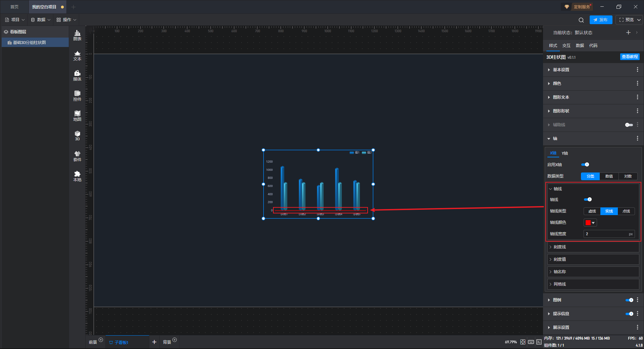Viewport: 644px width, 349px height.
Task: Select the 基础3D分组柱状图 layer
Action: [x=35, y=43]
